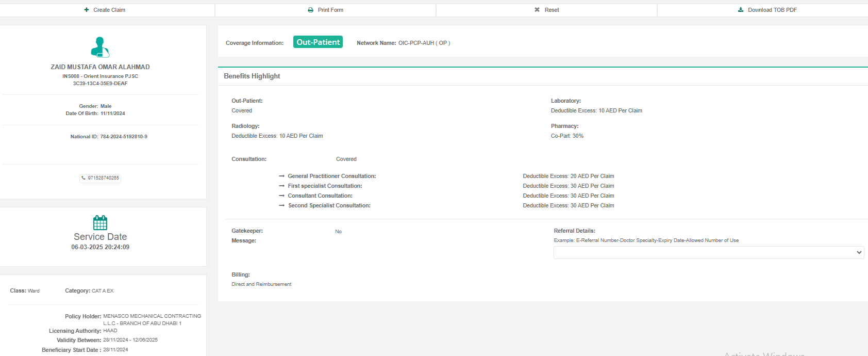Click the First specialist Consultation label
This screenshot has width=868, height=356.
click(325, 186)
